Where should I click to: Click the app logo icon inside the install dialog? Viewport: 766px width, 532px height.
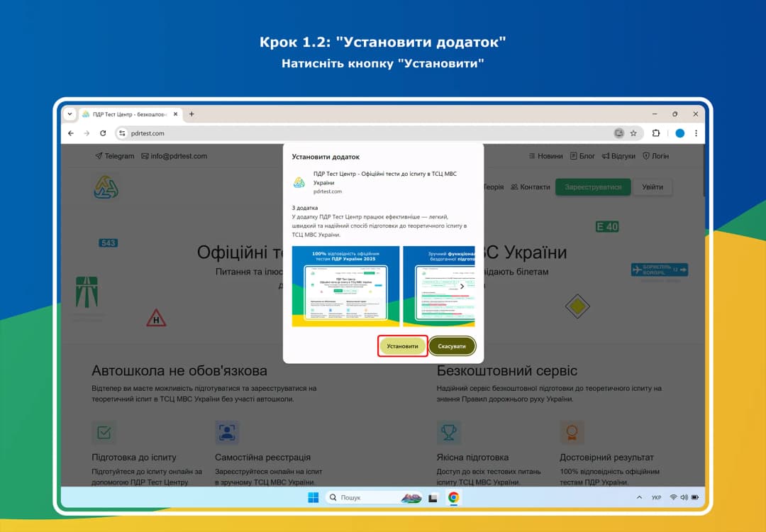(299, 182)
